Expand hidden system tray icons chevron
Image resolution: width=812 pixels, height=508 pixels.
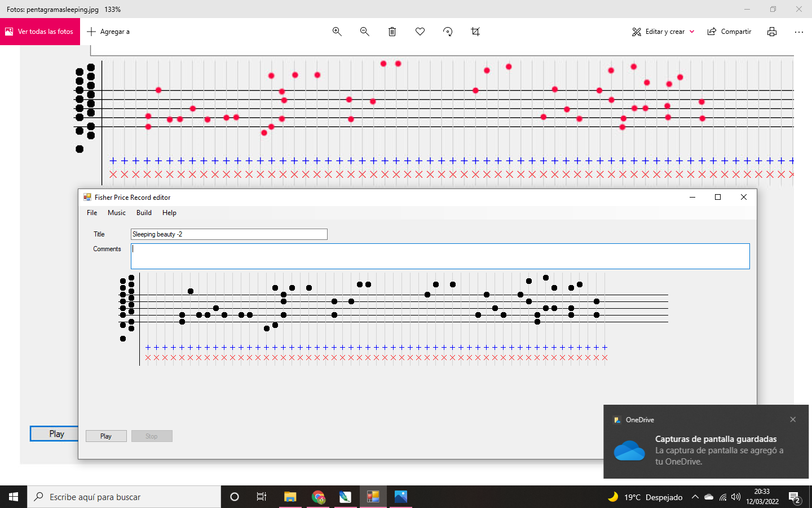pyautogui.click(x=695, y=497)
